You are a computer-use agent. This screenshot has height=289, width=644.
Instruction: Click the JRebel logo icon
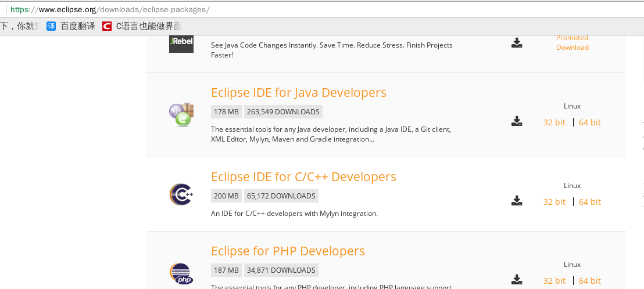[181, 44]
